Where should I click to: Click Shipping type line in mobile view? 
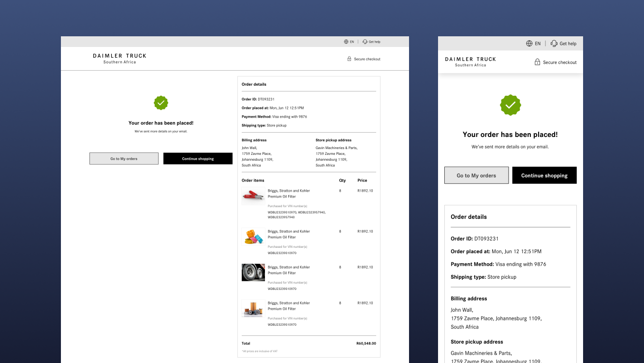tap(483, 277)
